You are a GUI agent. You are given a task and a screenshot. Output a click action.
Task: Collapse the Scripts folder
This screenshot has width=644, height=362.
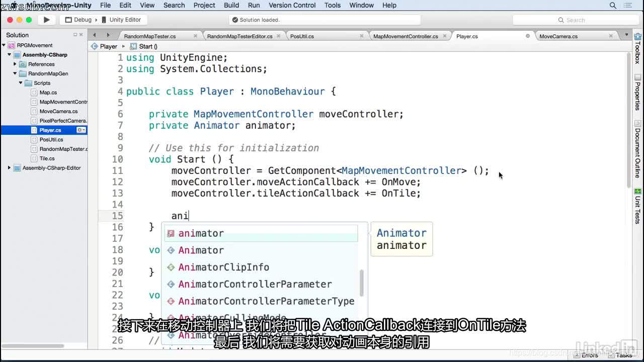pos(21,83)
